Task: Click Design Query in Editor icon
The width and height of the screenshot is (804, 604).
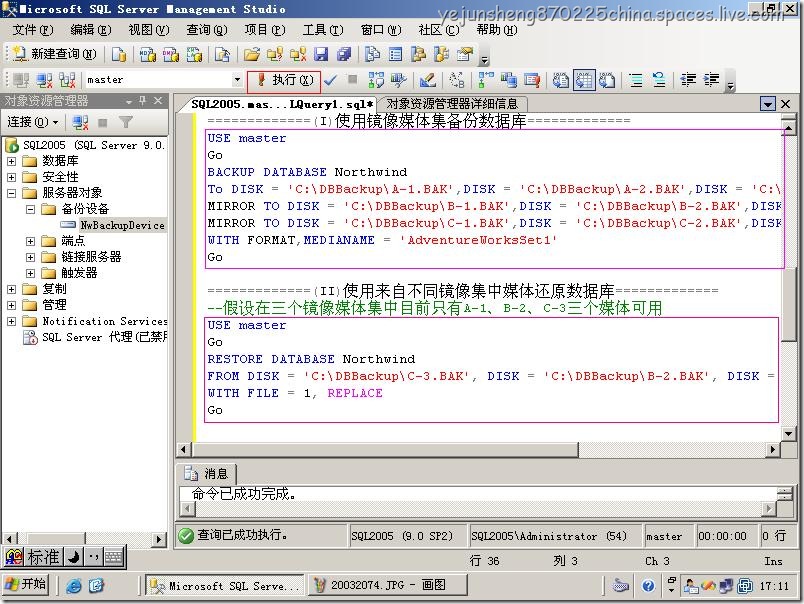Action: [x=427, y=80]
